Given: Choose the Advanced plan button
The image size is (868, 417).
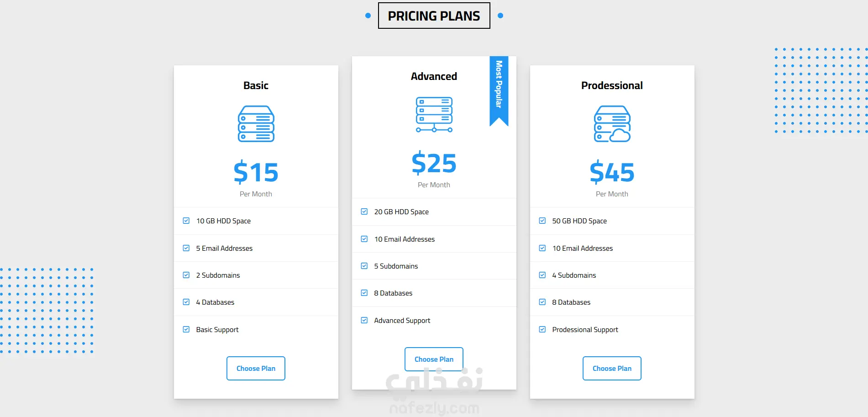Looking at the screenshot, I should pos(434,359).
